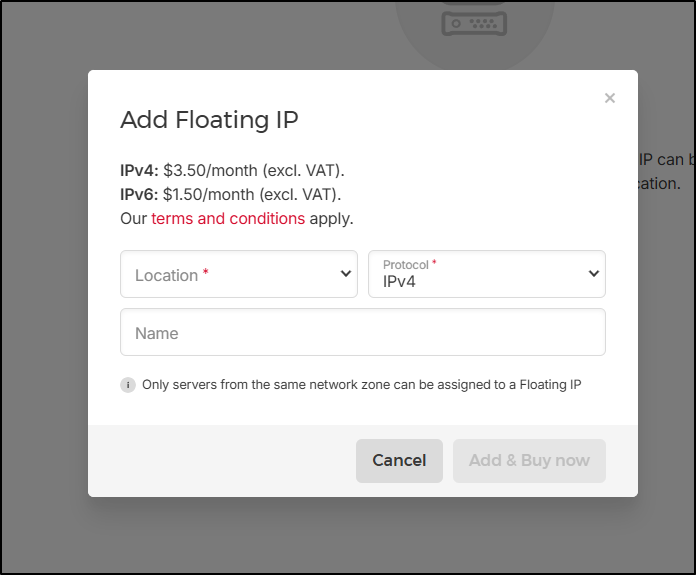Viewport: 696px width, 575px height.
Task: Close the dialog with the X icon
Action: tap(610, 98)
